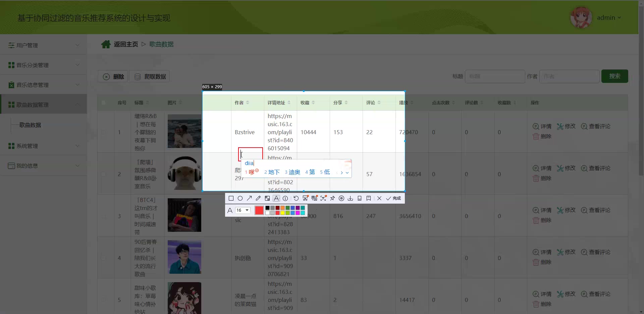Click the 搜索 search button
644x314 pixels.
coord(614,76)
